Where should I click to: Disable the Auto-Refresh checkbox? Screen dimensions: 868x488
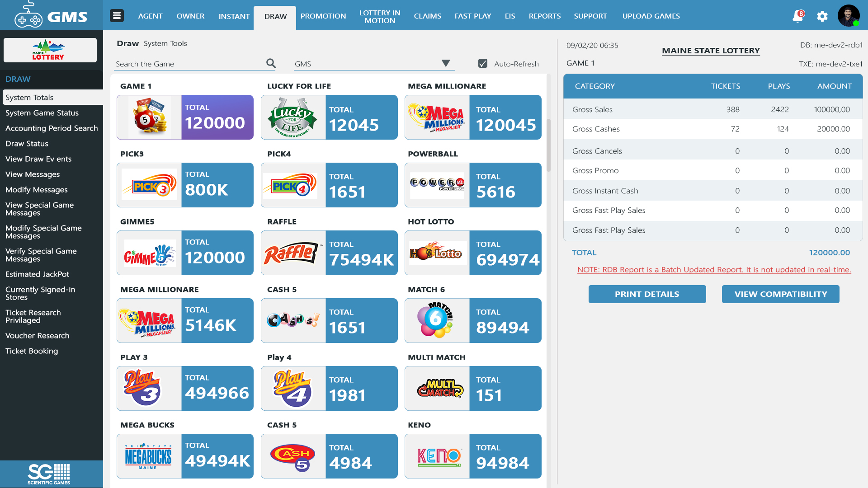pos(482,63)
